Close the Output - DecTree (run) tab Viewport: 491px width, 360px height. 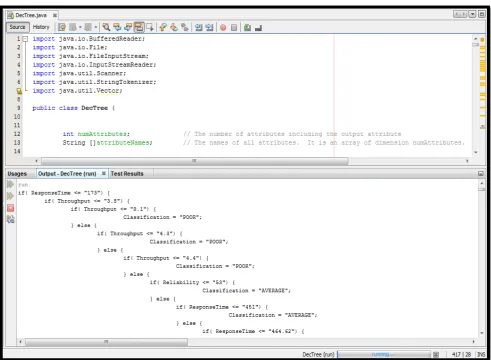[x=104, y=173]
